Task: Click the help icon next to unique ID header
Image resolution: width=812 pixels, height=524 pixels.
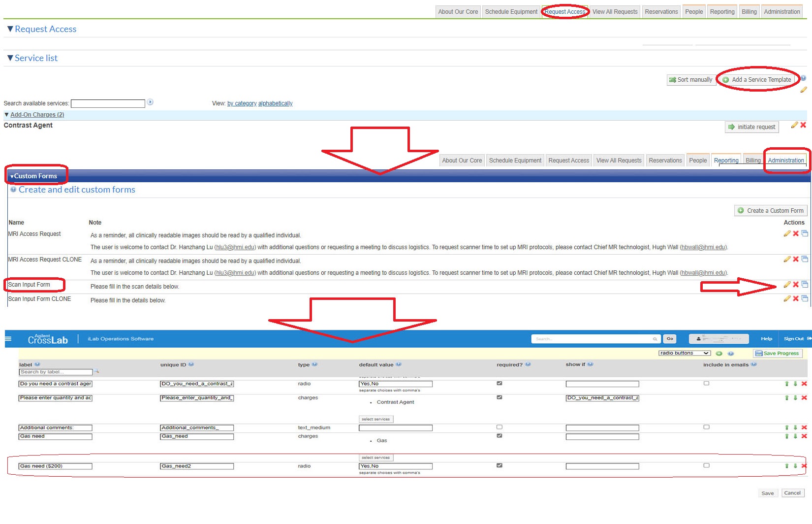Action: click(191, 364)
